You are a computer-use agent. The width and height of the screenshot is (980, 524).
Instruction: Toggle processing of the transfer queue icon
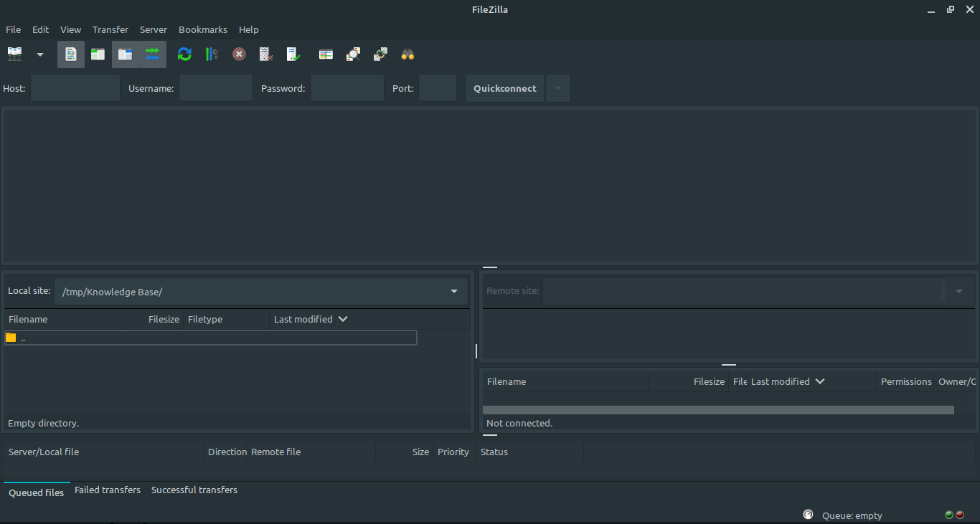point(212,54)
